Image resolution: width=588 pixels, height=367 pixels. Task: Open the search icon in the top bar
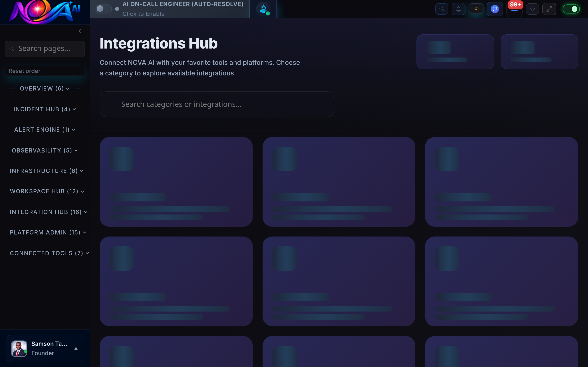pos(441,9)
